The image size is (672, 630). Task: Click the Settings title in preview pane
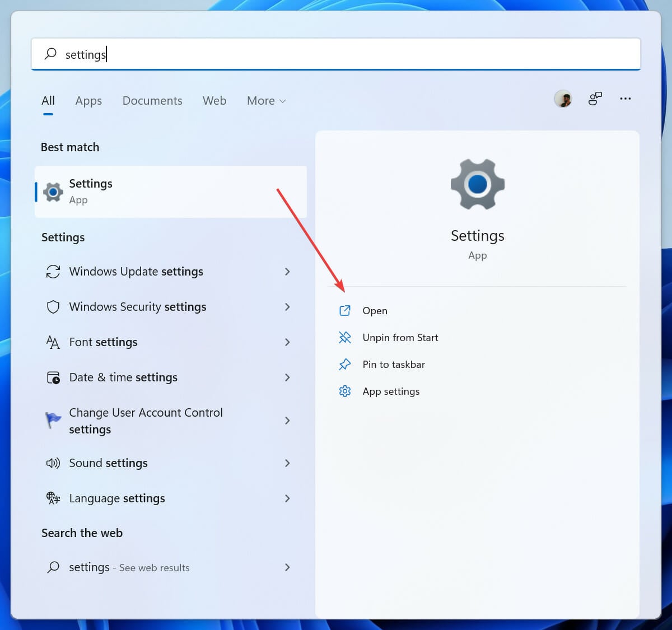478,236
